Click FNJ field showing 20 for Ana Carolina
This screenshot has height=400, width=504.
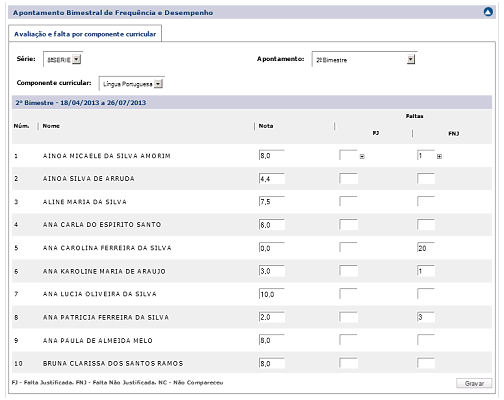point(426,248)
